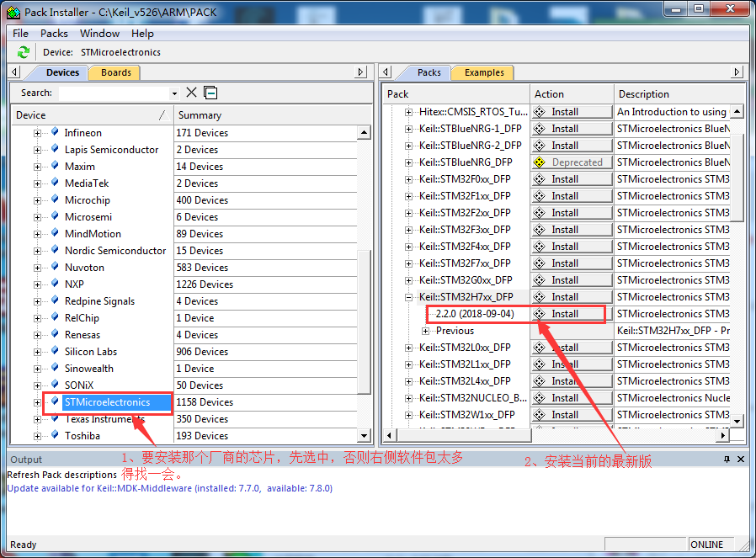Click the packs list horizontal scrollbar thumb
The image size is (756, 558).
click(464, 435)
